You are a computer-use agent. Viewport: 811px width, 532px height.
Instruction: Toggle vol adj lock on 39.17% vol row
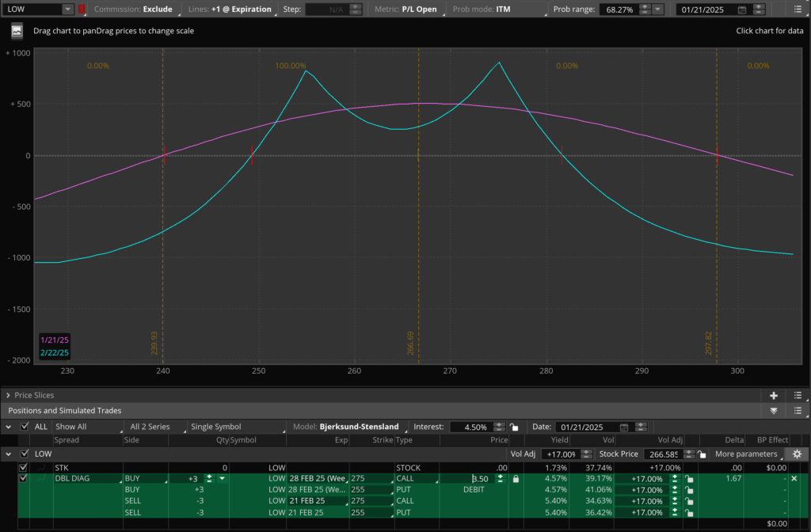click(x=689, y=479)
